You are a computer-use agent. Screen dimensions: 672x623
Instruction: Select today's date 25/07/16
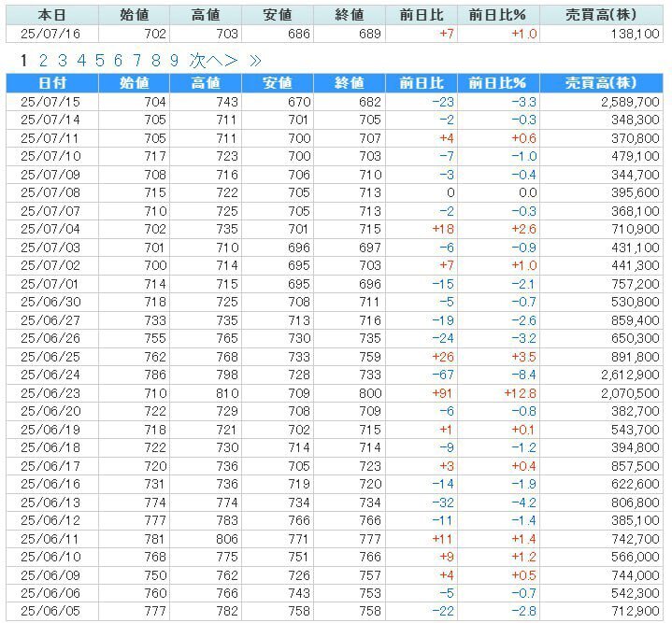pyautogui.click(x=50, y=34)
